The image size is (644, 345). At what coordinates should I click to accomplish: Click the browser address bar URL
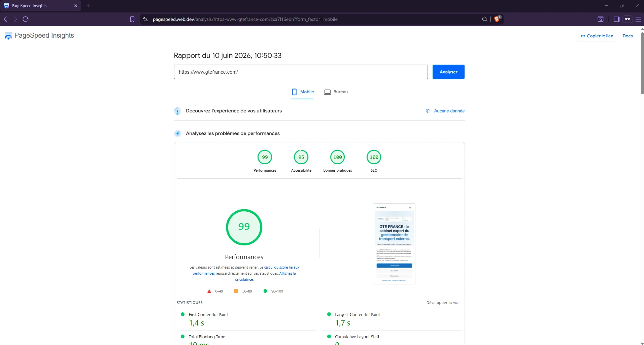pos(245,19)
